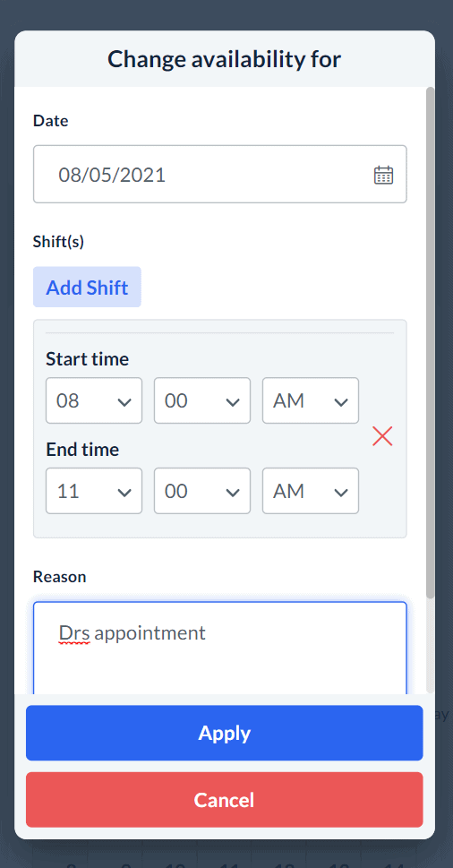Open the calendar picker icon
Viewport: 453px width, 868px height.
click(383, 175)
